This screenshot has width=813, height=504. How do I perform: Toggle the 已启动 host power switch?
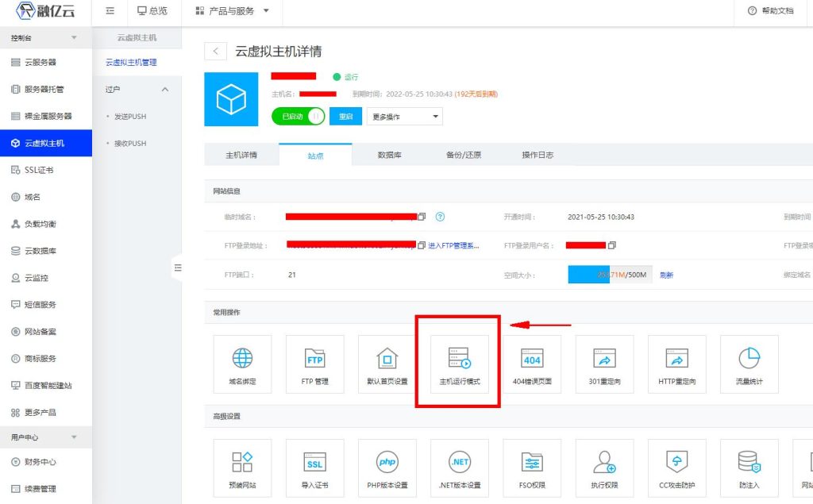(x=298, y=116)
